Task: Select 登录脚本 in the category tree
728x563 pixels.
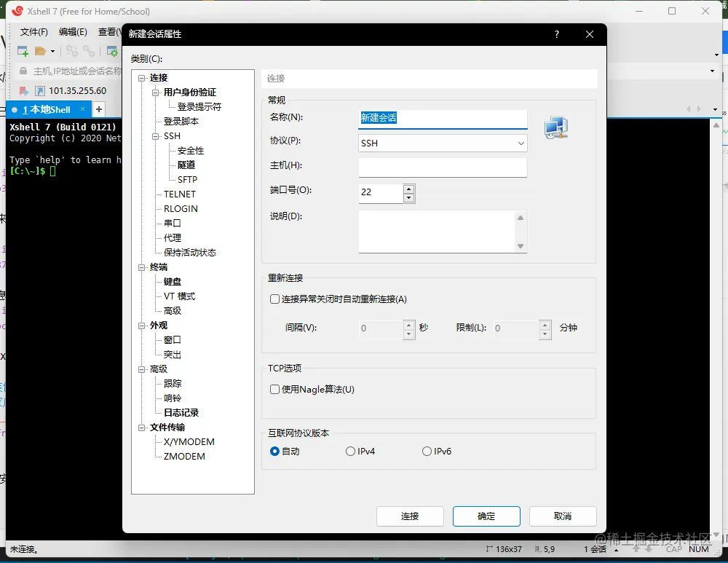Action: (x=181, y=121)
